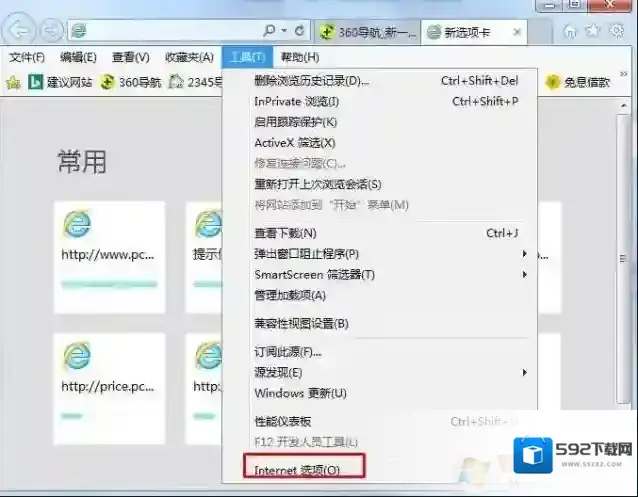The width and height of the screenshot is (638, 497).
Task: Open the 帮助(H) menu
Action: click(300, 57)
